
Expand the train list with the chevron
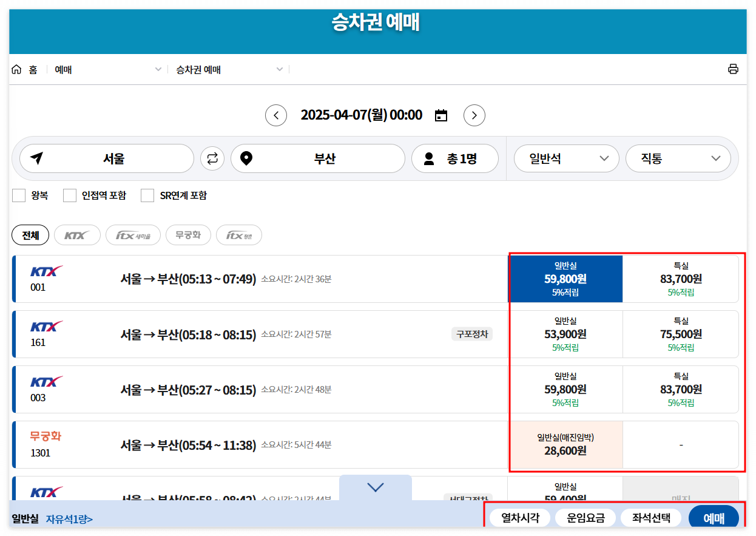pyautogui.click(x=375, y=487)
